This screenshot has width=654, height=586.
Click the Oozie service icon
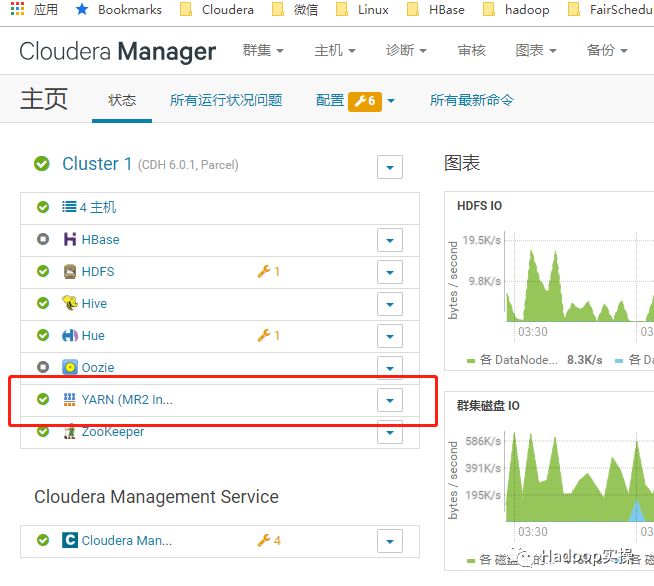(x=70, y=368)
